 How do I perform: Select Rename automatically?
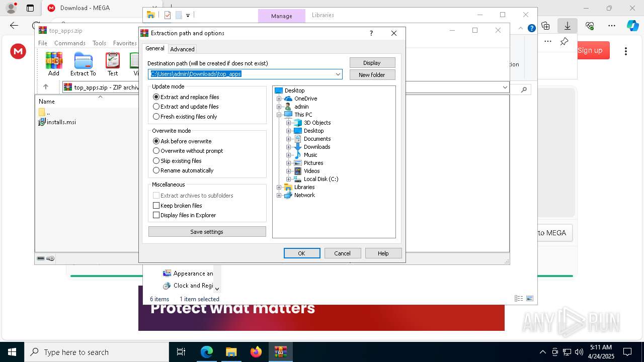click(183, 170)
